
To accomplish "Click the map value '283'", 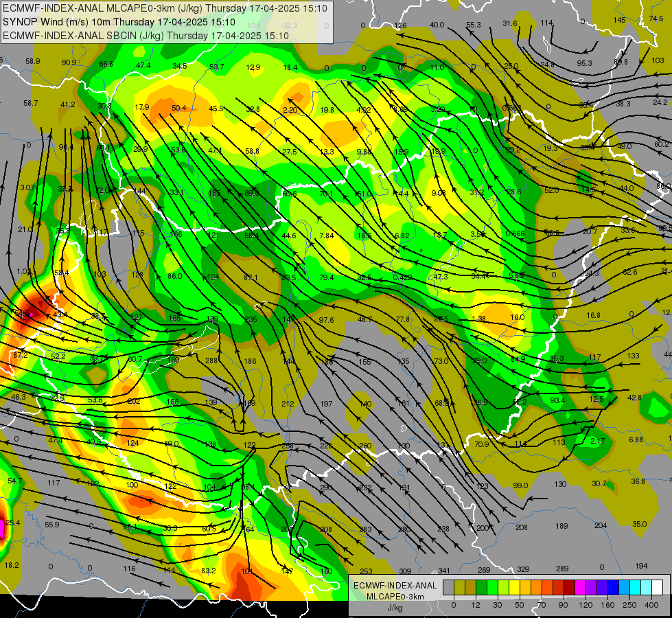I will (366, 529).
